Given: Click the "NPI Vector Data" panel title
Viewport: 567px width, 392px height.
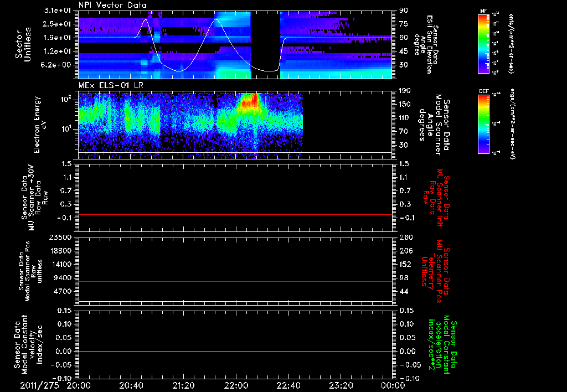Looking at the screenshot, I should [113, 5].
